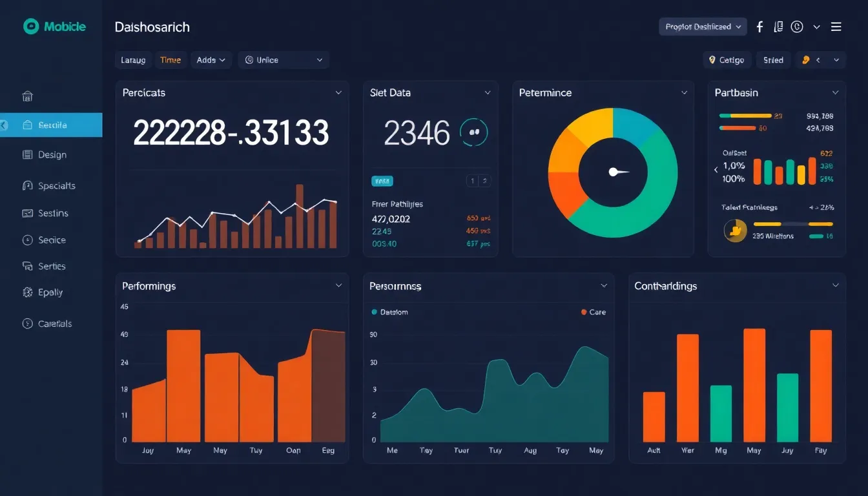The height and width of the screenshot is (496, 868).
Task: Click the Facebook icon in header
Action: tap(759, 26)
